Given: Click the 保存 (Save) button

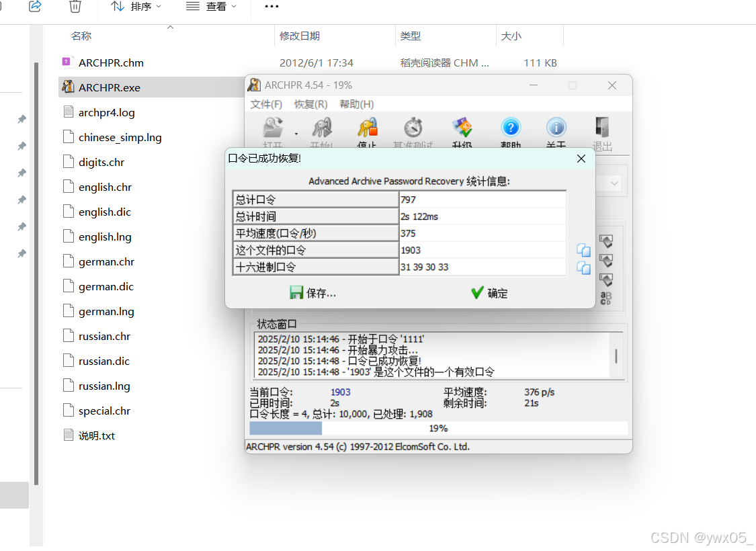Looking at the screenshot, I should [313, 294].
